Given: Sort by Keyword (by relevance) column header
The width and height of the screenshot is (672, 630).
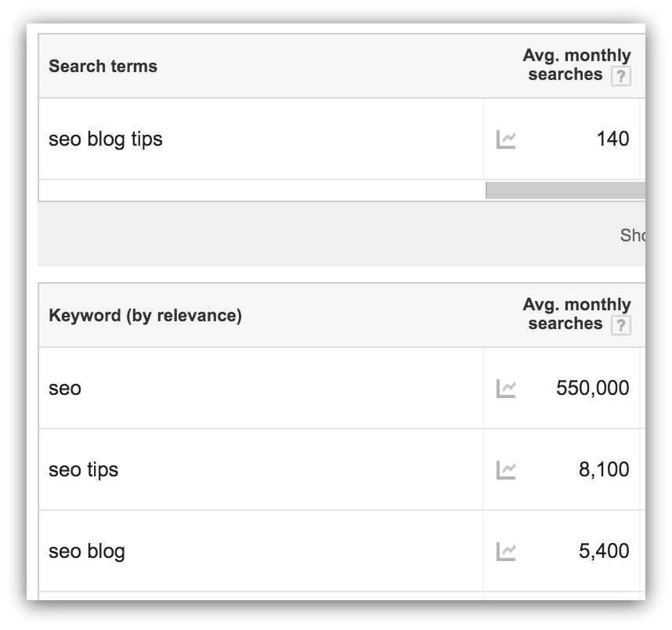Looking at the screenshot, I should pyautogui.click(x=145, y=316).
